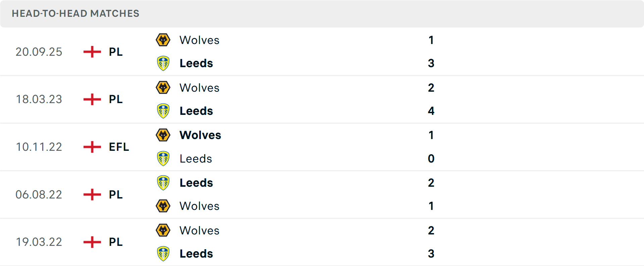This screenshot has width=644, height=266.
Task: Click the Wolves crest in the 20.09.25 match
Action: point(163,40)
